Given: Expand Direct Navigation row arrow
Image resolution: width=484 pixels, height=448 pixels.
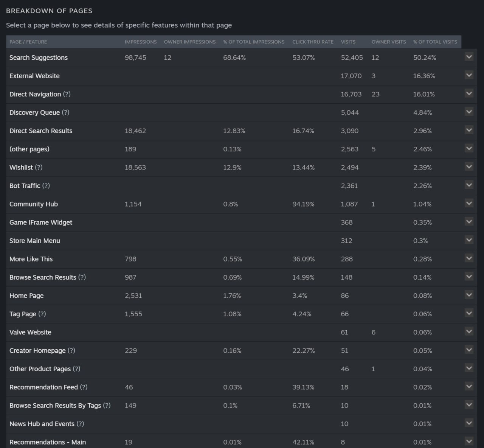Looking at the screenshot, I should [469, 93].
